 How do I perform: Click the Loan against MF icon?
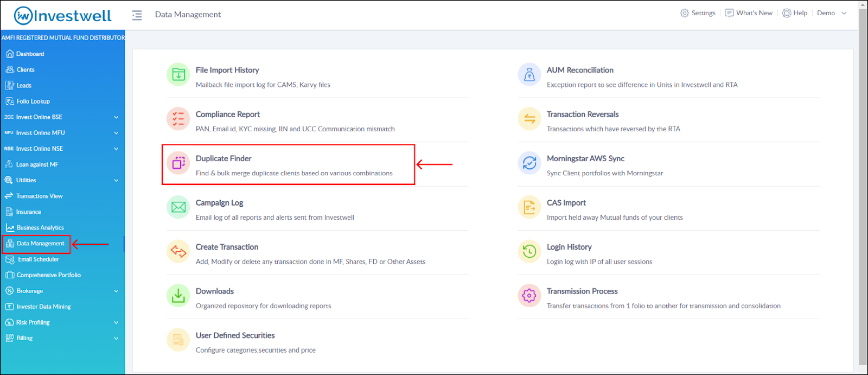[9, 164]
